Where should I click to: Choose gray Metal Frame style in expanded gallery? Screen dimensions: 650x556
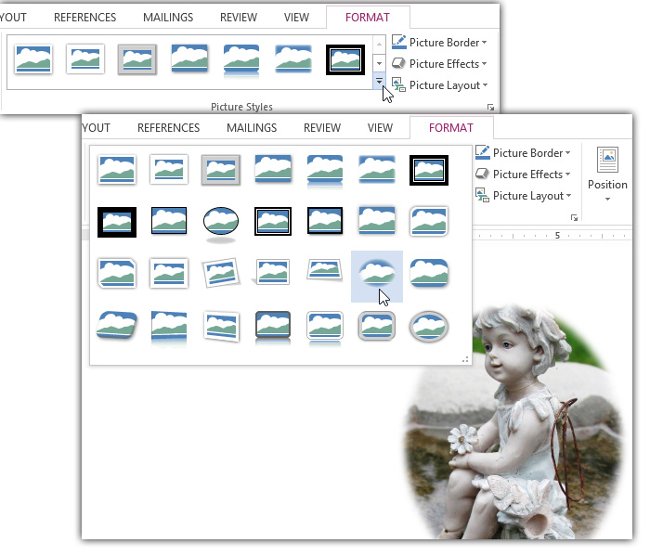[221, 169]
